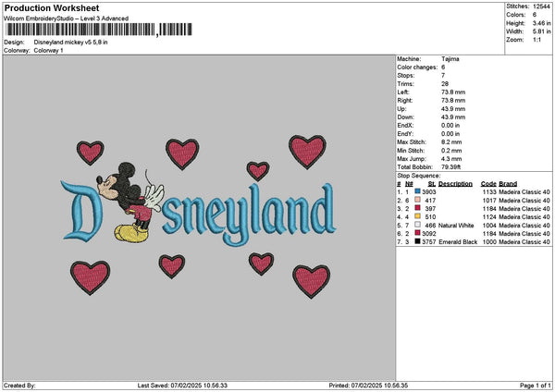Click the 'Code' column header

tap(488, 184)
